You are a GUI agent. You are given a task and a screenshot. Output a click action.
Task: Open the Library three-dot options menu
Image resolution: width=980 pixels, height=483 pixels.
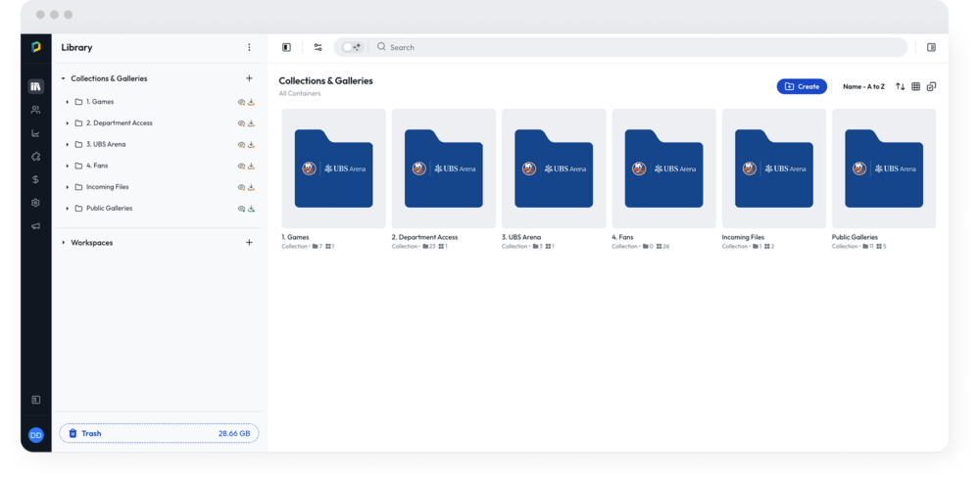249,47
